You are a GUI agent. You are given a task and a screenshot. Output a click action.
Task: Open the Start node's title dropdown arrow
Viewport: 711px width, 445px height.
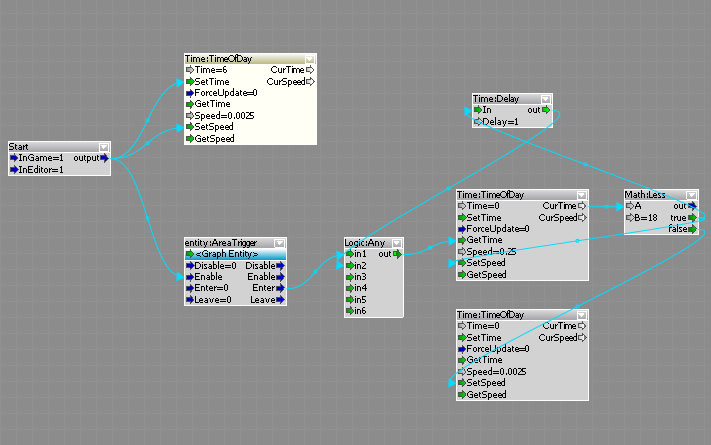pos(104,147)
